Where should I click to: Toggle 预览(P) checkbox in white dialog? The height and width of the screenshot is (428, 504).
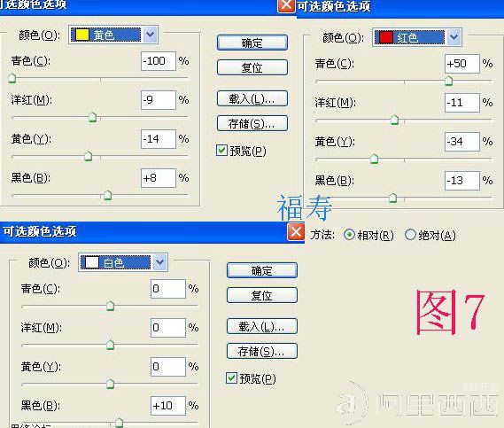[x=231, y=378]
